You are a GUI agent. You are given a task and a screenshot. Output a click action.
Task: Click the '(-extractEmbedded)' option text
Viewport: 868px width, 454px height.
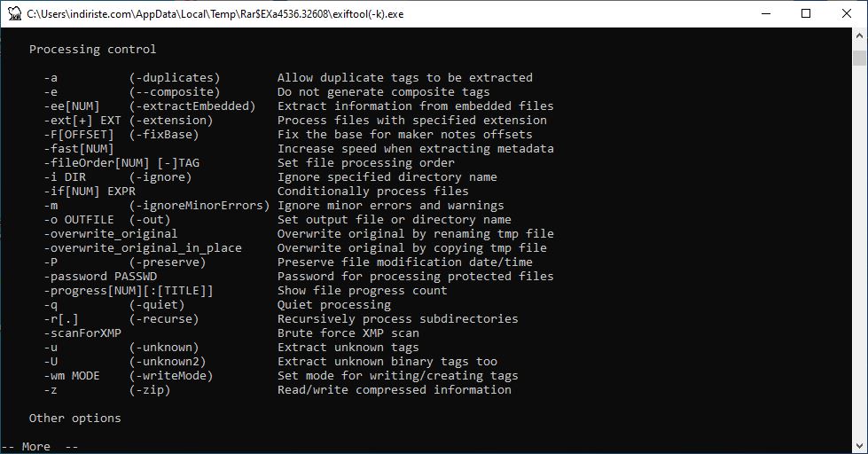coord(192,106)
